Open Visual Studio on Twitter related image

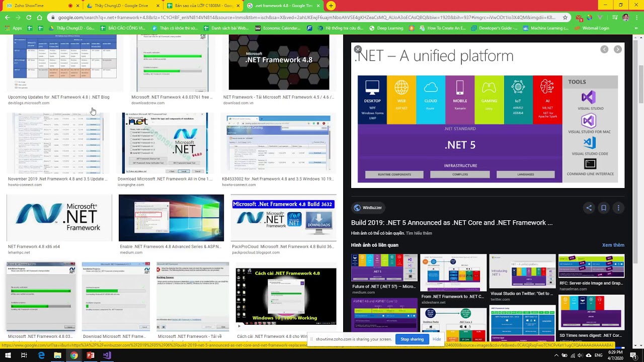(522, 271)
